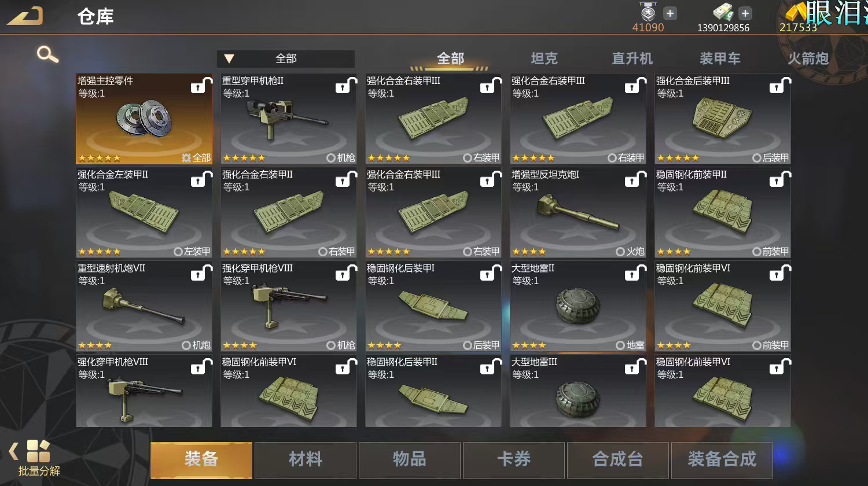Click the magnifying glass search icon
Viewport: 868px width, 486px height.
click(47, 55)
